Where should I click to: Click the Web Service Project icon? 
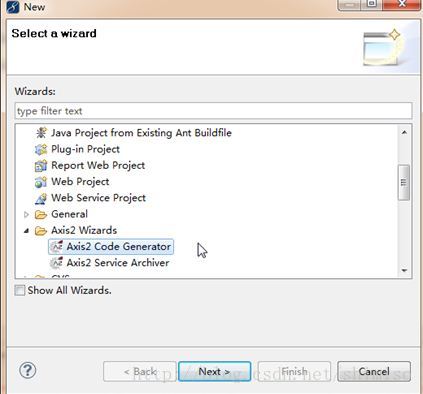pos(41,198)
